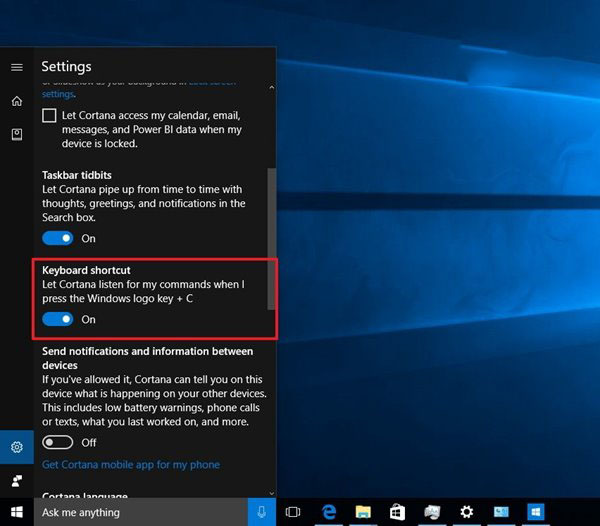Click the settings panel scrollbar

[x=271, y=240]
